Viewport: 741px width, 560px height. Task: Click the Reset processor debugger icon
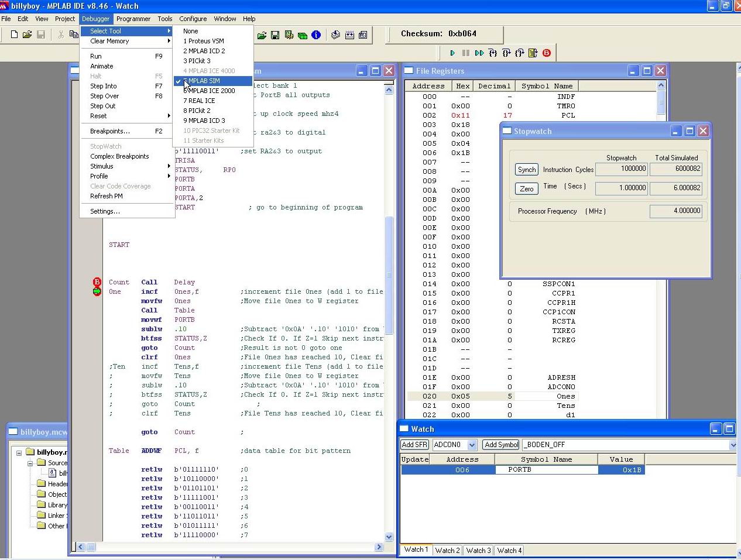533,53
